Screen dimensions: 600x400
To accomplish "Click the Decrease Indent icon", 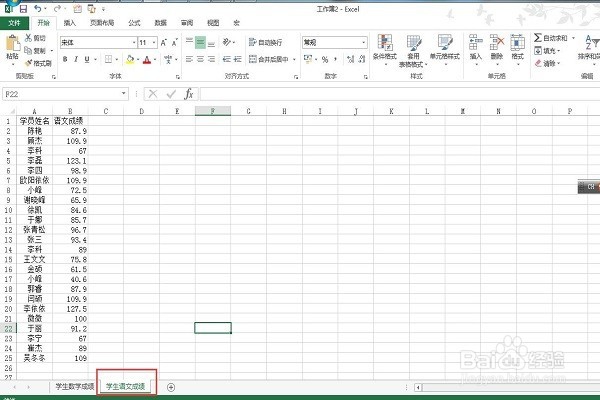I will [227, 59].
